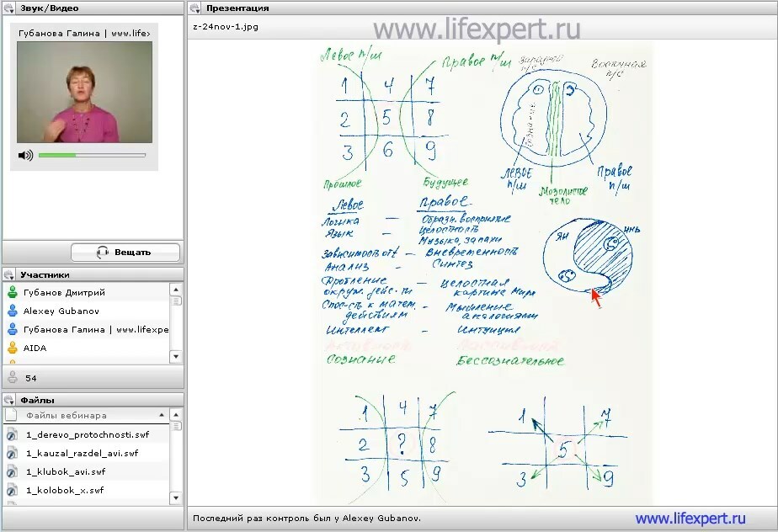Open file 1_klubok_avi.swf
Viewport: 778px width, 532px height.
pos(66,471)
